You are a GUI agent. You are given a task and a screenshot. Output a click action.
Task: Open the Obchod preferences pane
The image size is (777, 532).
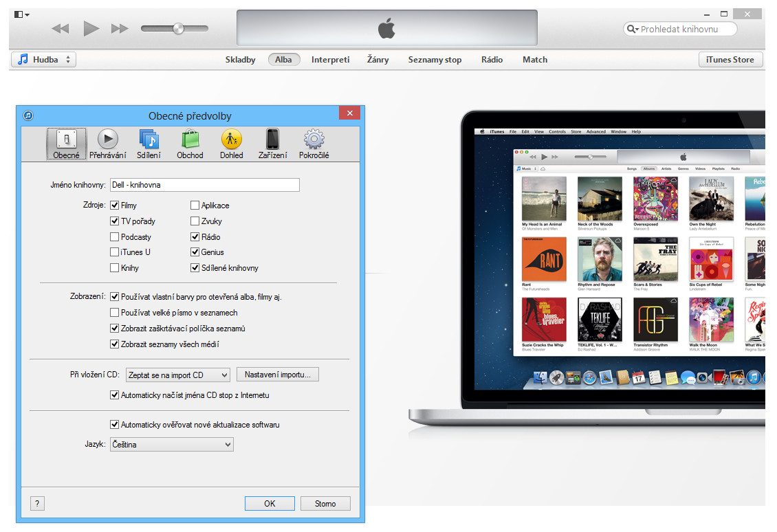(x=190, y=144)
